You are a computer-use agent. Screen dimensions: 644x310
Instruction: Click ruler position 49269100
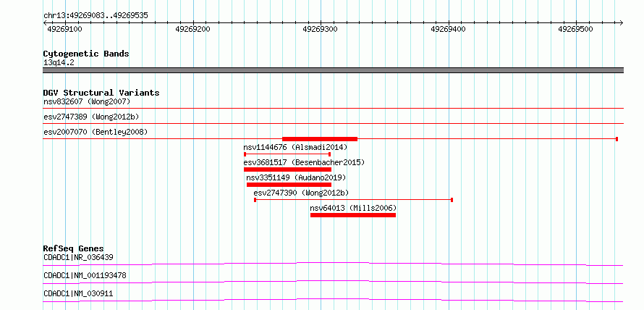[65, 29]
